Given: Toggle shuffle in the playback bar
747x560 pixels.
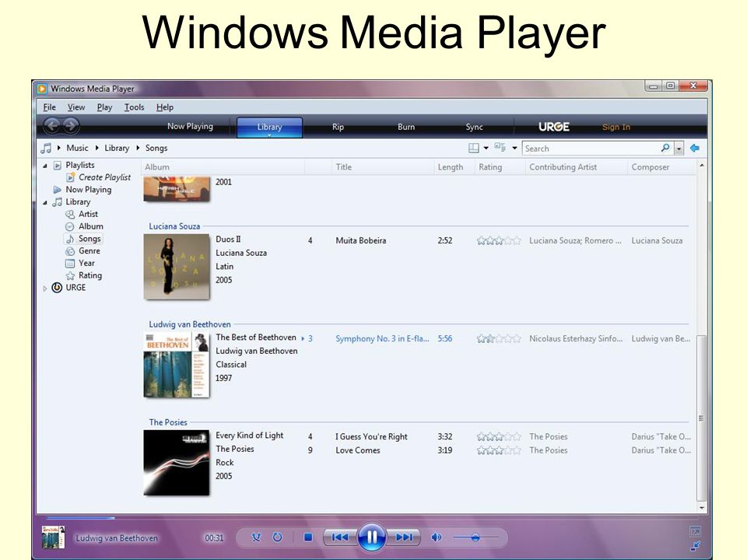Looking at the screenshot, I should coord(256,537).
